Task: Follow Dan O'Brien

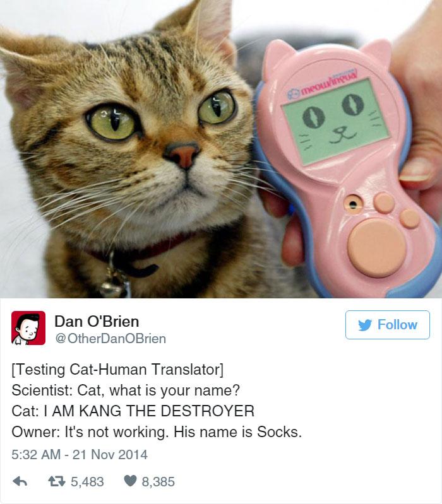Action: 387,325
